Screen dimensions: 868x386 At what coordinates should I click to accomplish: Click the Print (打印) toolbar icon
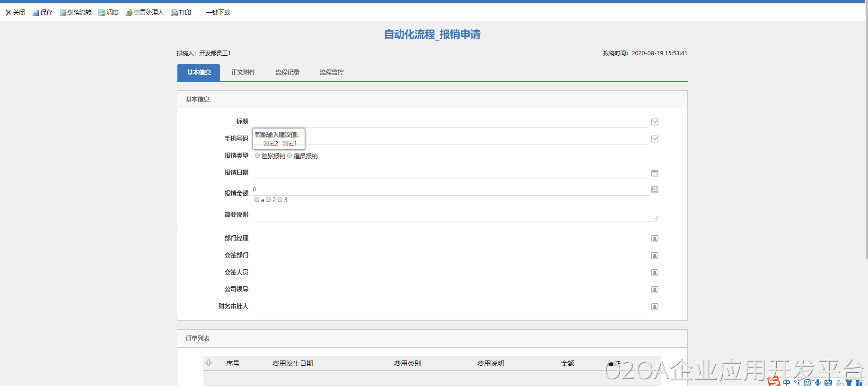[174, 13]
